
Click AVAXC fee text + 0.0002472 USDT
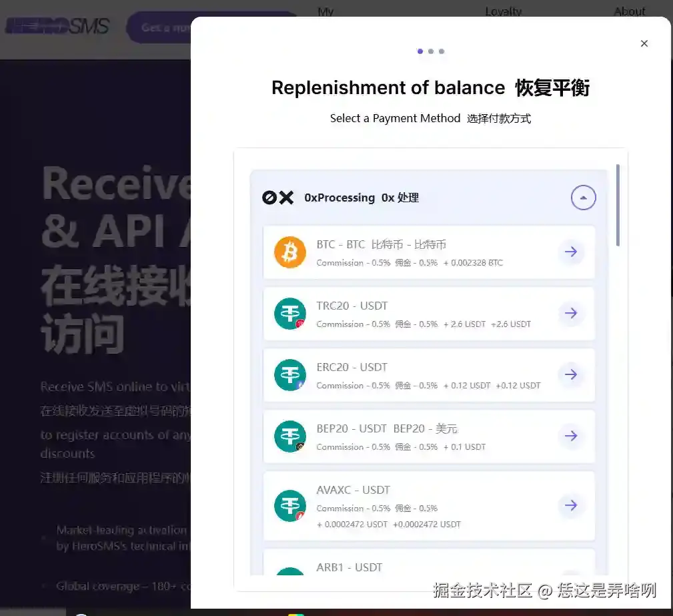click(x=352, y=525)
